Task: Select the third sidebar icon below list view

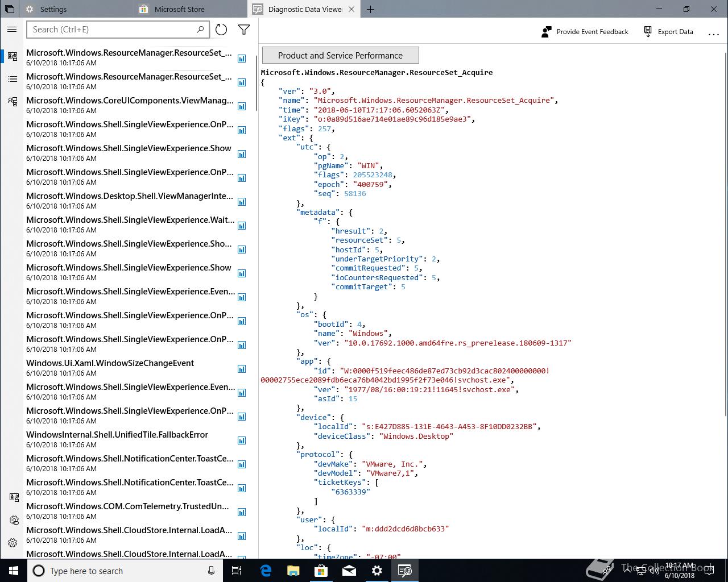Action: pyautogui.click(x=13, y=102)
